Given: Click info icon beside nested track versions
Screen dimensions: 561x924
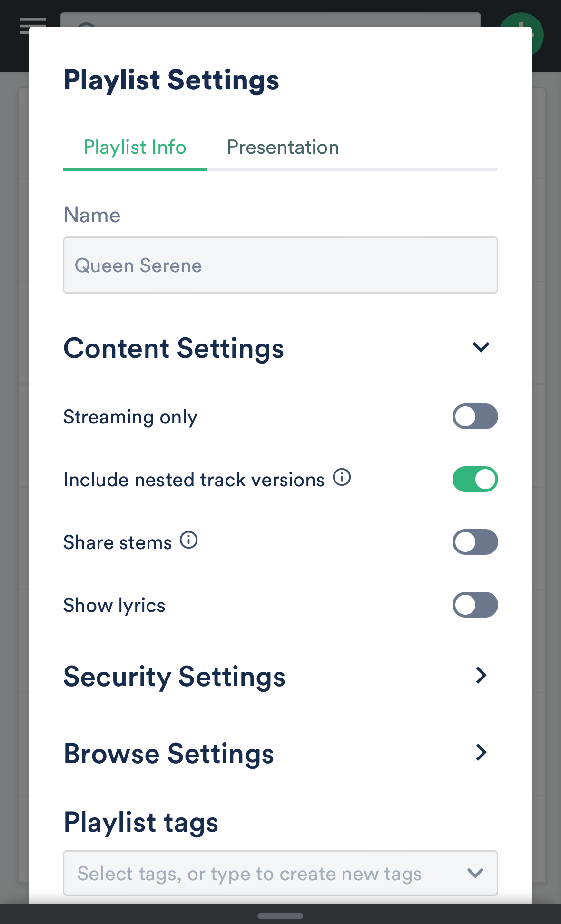Looking at the screenshot, I should click(x=342, y=477).
